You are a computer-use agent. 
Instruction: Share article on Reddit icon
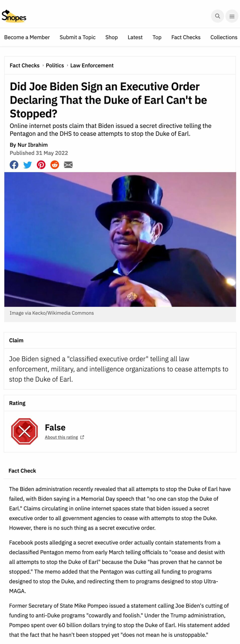point(55,165)
